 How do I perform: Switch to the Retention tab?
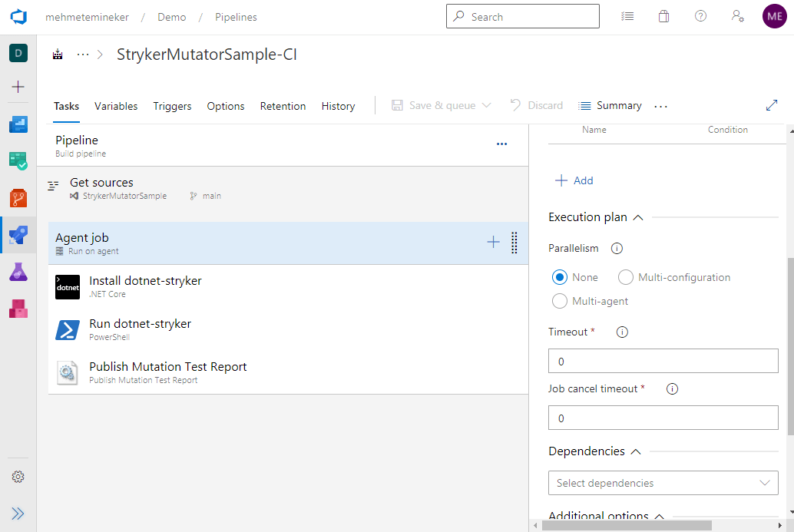click(x=283, y=106)
